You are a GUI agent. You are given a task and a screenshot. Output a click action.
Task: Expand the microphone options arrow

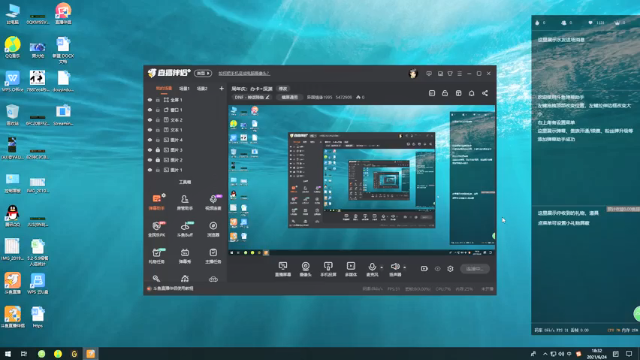[x=382, y=267]
